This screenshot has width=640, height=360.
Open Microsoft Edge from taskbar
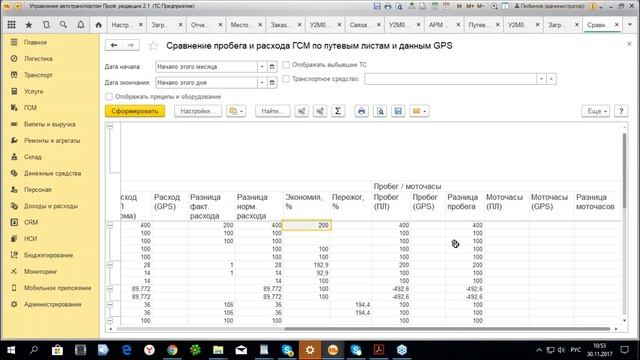pos(127,350)
